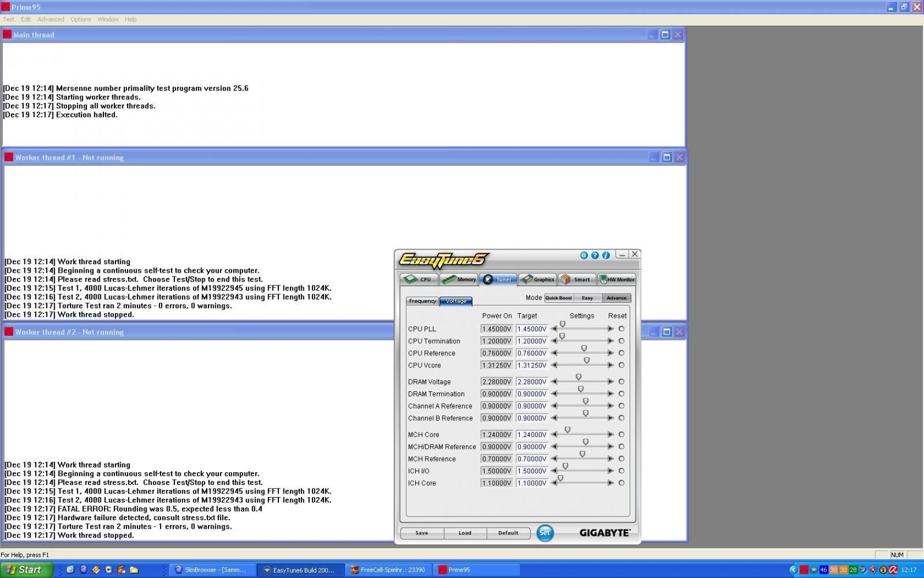The width and height of the screenshot is (924, 578).
Task: Expand hidden tray icons with arrow
Action: click(x=793, y=570)
